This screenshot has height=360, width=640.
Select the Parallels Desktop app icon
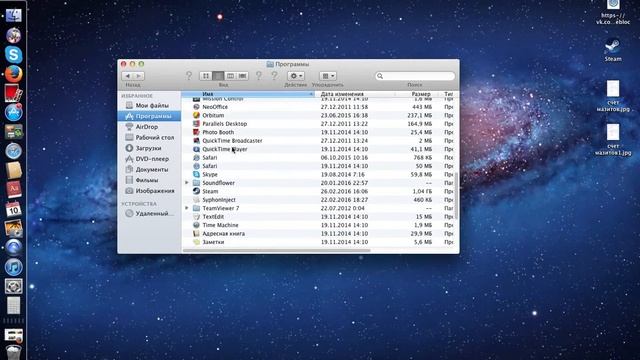tap(196, 124)
